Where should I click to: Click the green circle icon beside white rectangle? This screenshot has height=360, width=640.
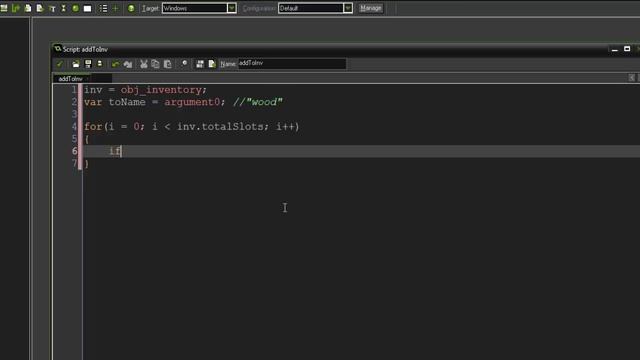point(76,8)
